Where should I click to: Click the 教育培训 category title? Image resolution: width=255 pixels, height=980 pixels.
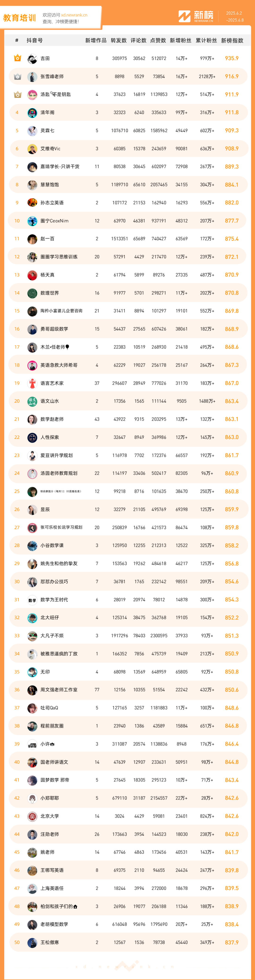pyautogui.click(x=19, y=18)
